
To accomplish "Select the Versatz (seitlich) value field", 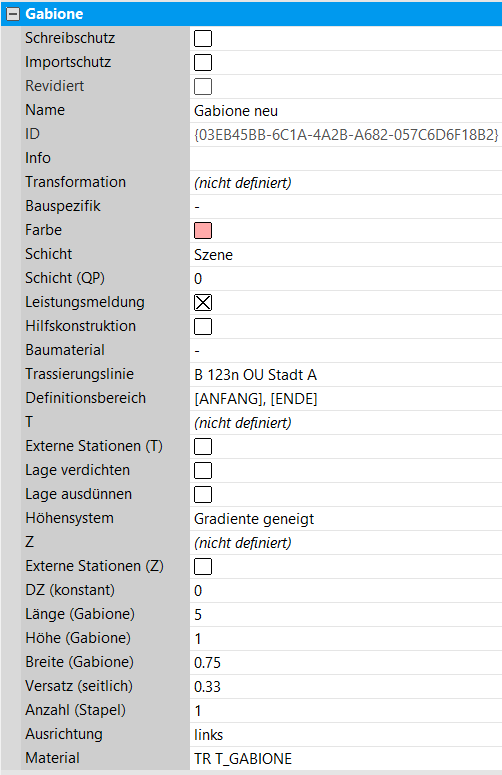I will click(x=346, y=687).
